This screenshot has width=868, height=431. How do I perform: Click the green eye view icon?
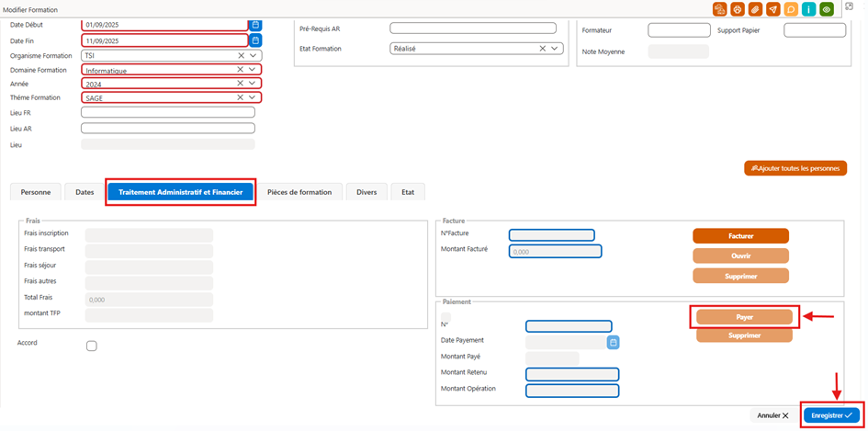point(827,9)
